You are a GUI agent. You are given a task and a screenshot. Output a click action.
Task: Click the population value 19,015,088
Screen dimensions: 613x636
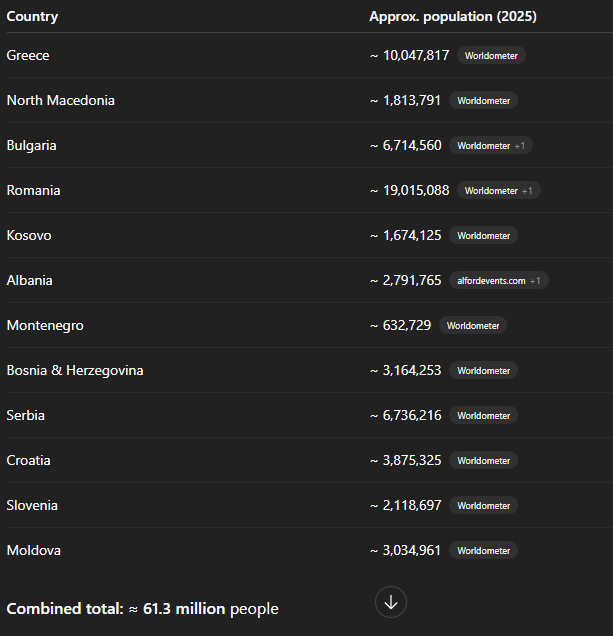[x=416, y=191]
